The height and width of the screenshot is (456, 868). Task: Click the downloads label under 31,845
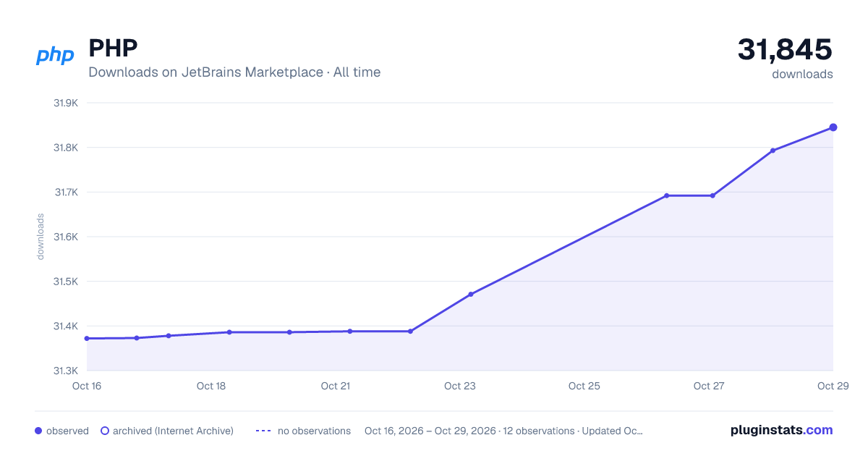[802, 74]
